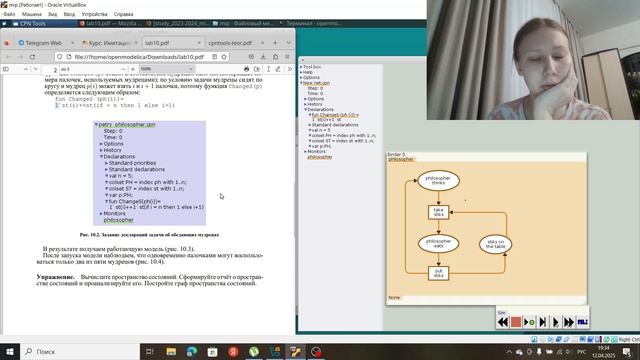This screenshot has width=640, height=360.
Task: Select the 'take stiks' transition
Action: (x=439, y=212)
